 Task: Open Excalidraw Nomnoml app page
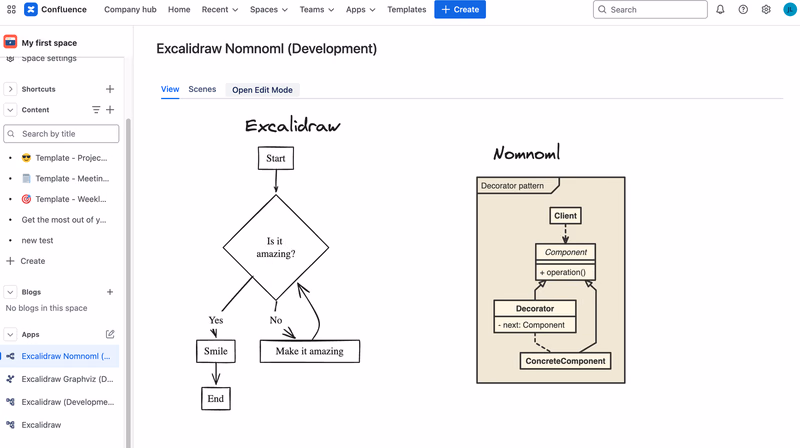66,356
